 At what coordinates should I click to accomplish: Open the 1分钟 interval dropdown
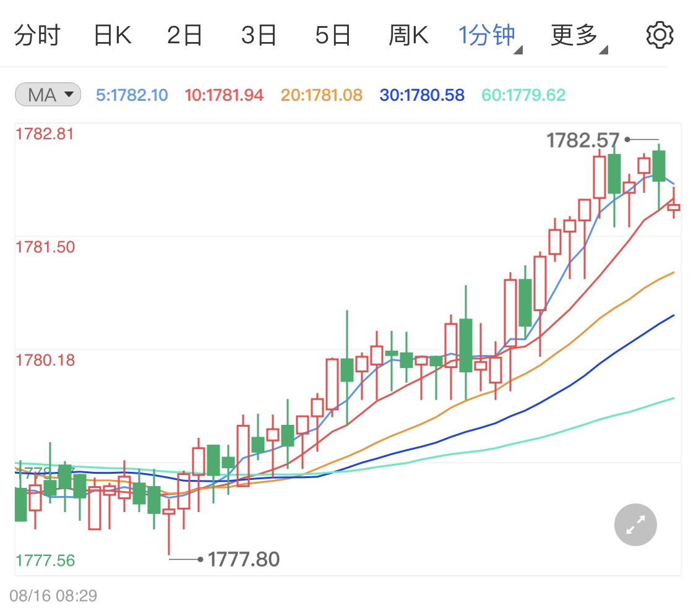pyautogui.click(x=489, y=36)
